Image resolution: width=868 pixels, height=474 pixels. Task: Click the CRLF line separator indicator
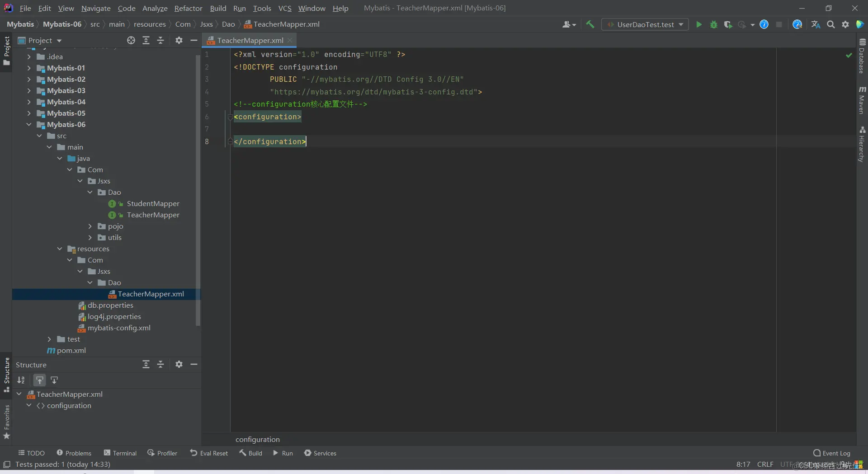pos(765,465)
